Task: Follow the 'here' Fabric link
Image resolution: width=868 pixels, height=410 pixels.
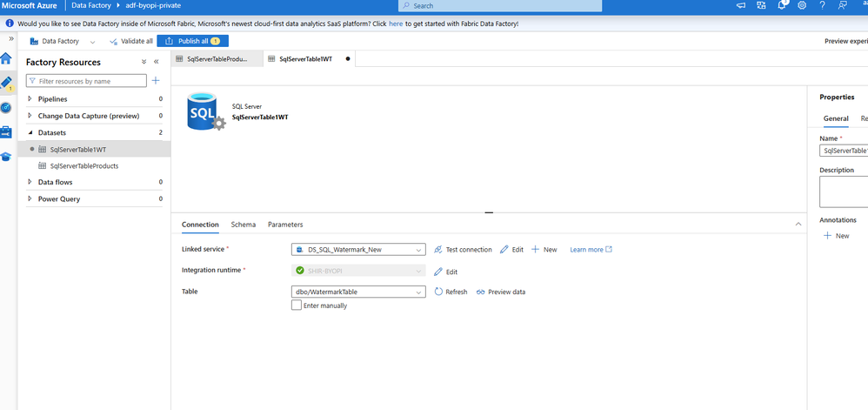Action: (396, 24)
